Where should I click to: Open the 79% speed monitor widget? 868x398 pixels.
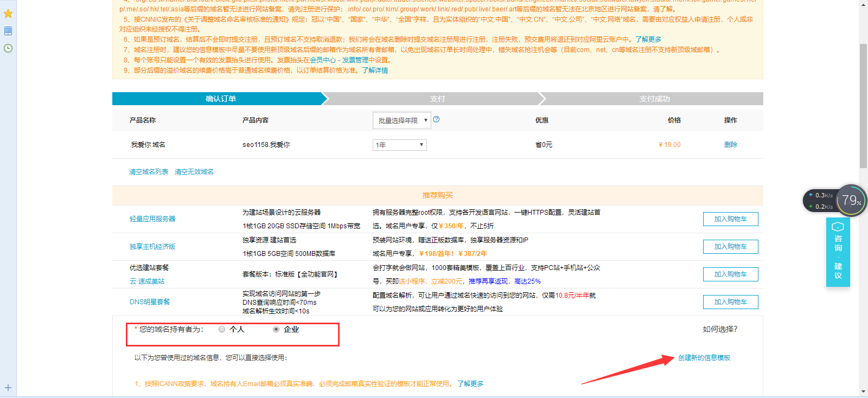pyautogui.click(x=851, y=201)
